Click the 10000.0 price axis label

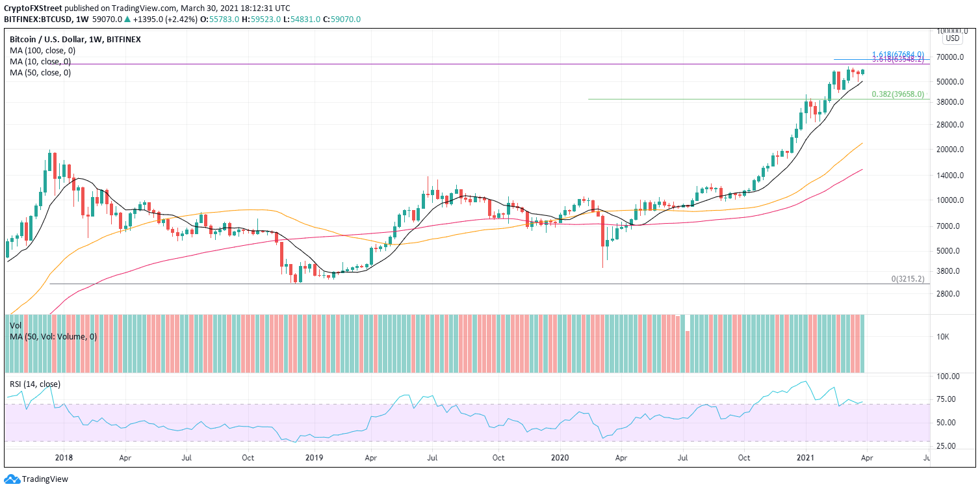(x=949, y=200)
